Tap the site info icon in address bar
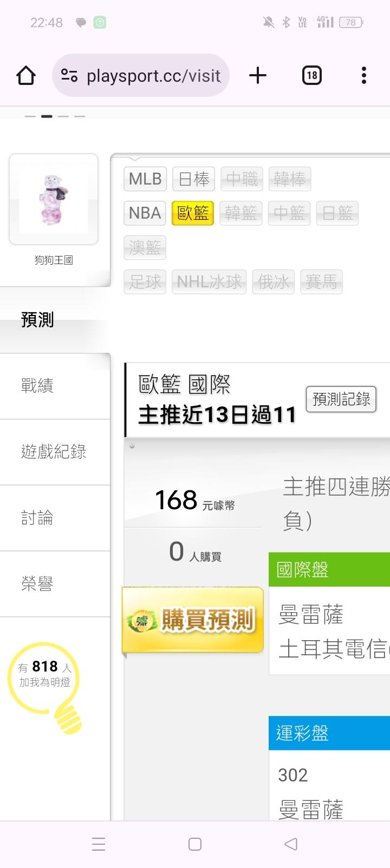 [69, 75]
